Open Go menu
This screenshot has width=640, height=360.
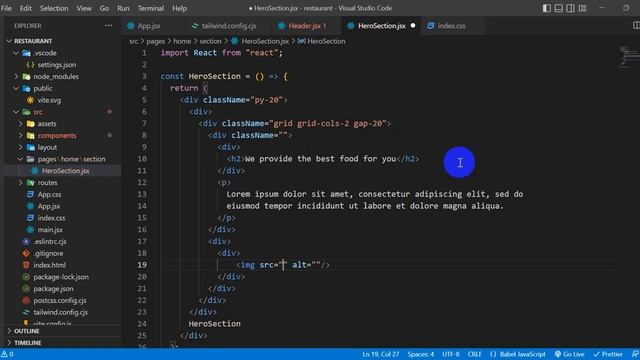click(104, 8)
